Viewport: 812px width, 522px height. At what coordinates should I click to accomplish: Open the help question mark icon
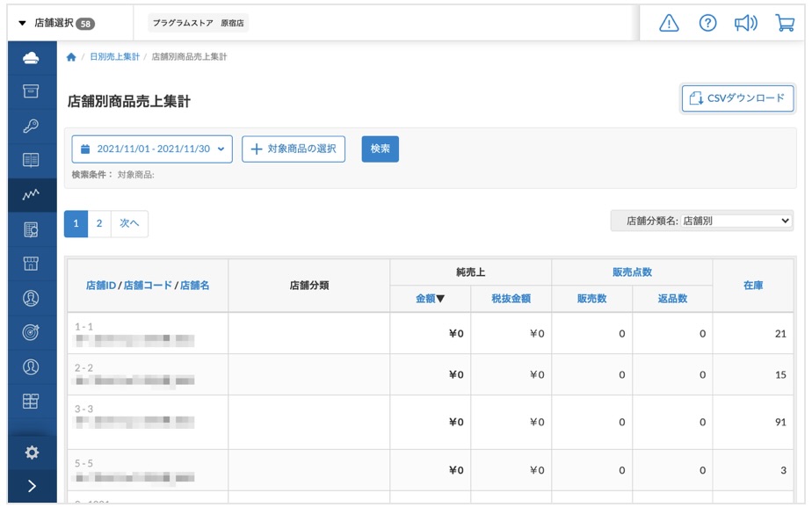pyautogui.click(x=707, y=24)
